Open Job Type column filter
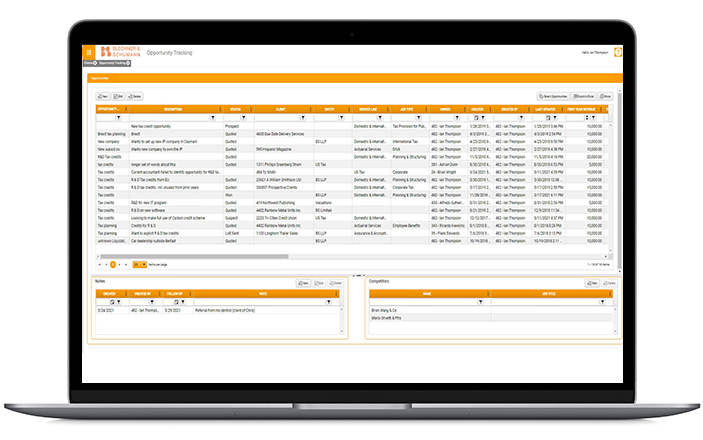The height and width of the screenshot is (440, 703). (x=418, y=118)
